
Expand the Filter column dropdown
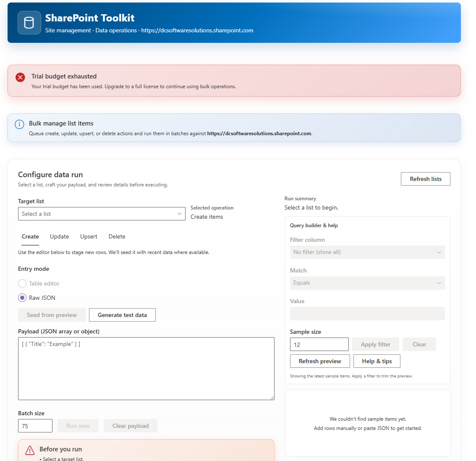pos(367,252)
